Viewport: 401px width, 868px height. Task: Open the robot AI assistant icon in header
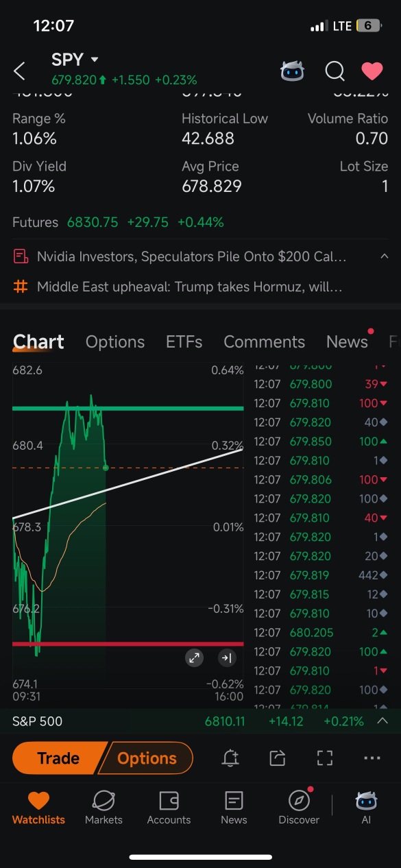tap(293, 71)
